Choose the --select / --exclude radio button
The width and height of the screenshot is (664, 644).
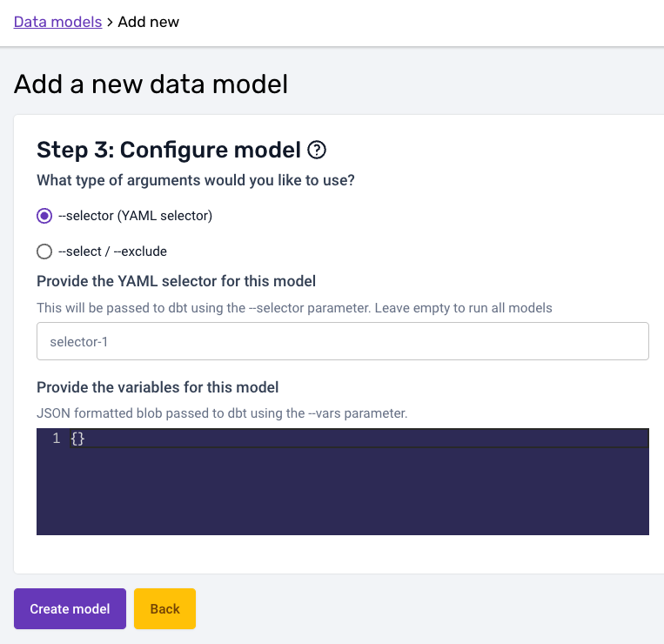[x=44, y=252]
